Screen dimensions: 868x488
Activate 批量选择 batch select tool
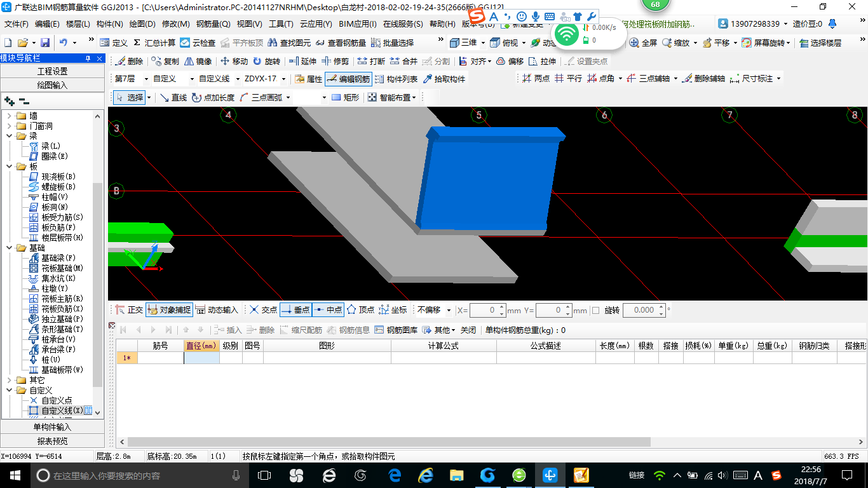392,43
